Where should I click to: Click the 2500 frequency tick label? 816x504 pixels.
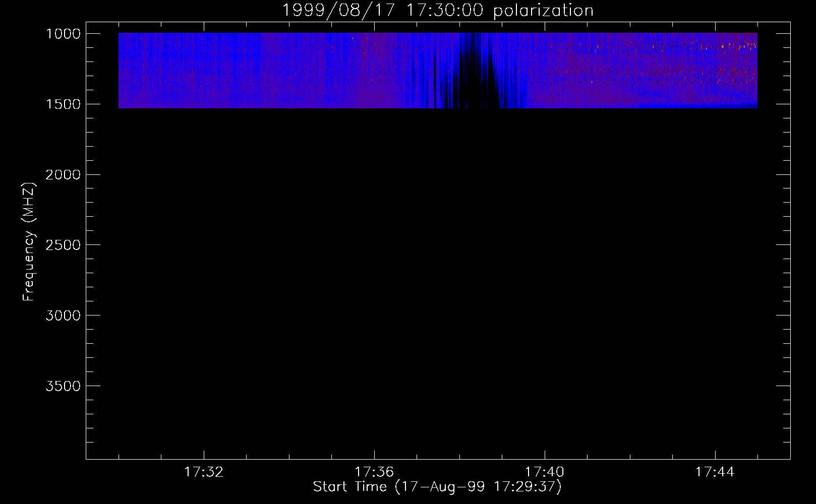tap(63, 245)
